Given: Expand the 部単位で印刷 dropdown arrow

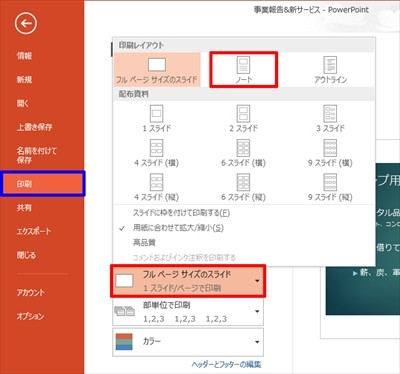Looking at the screenshot, I should click(x=257, y=311).
